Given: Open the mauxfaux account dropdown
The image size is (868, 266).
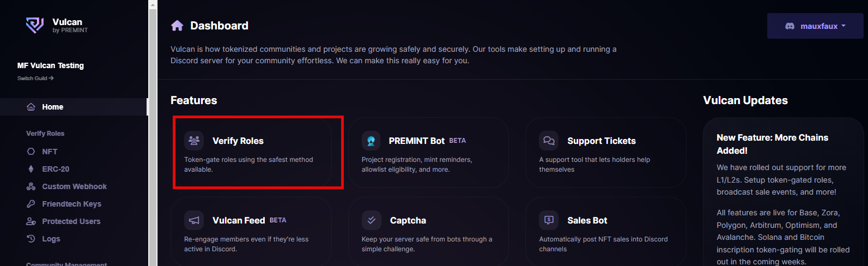Looking at the screenshot, I should point(815,26).
